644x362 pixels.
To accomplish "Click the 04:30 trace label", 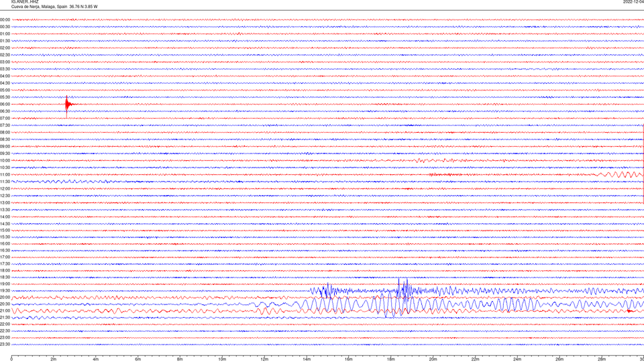I will pos(5,83).
